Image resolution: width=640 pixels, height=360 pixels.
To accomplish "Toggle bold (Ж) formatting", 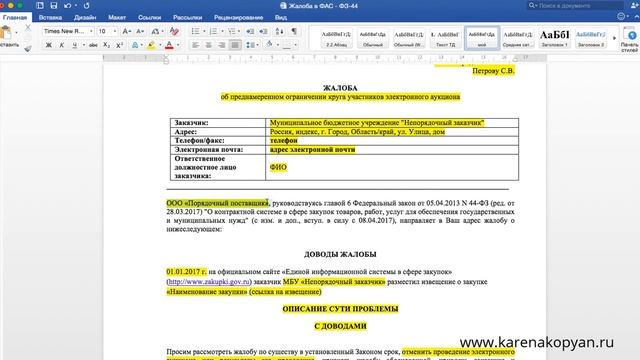I will pos(49,45).
